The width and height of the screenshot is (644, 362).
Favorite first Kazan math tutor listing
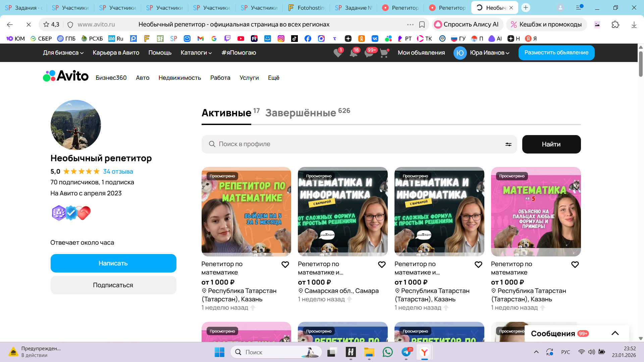tap(285, 265)
